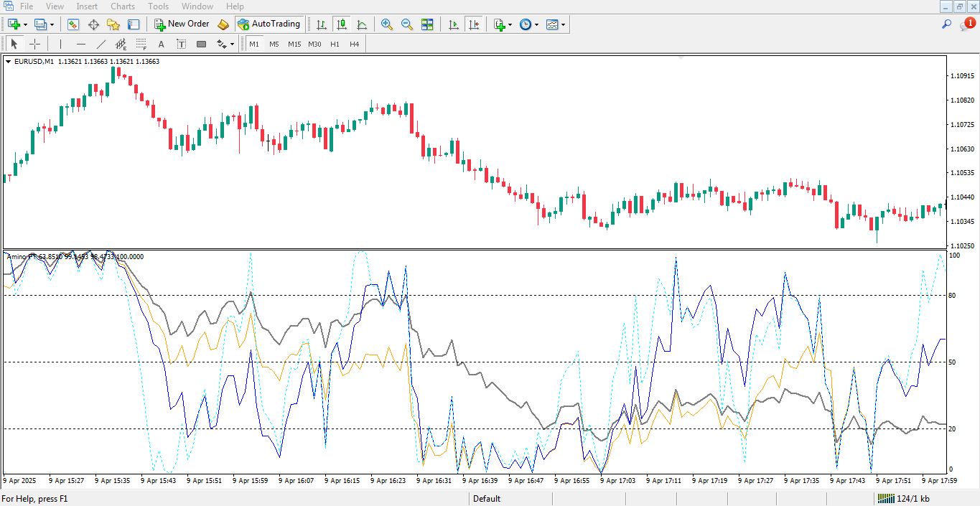Select the Crosshair cursor tool
Viewport: 980px width, 506px height.
tap(34, 44)
